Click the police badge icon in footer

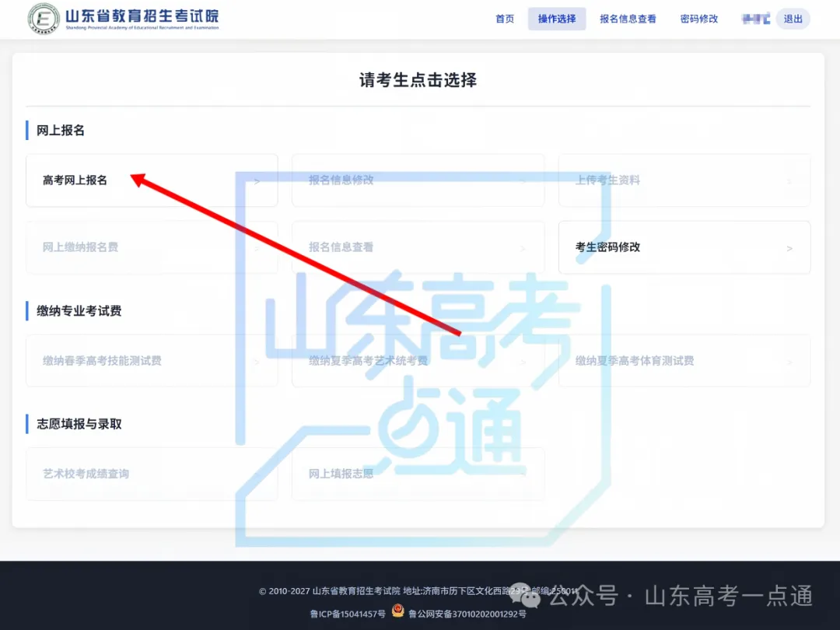click(397, 611)
